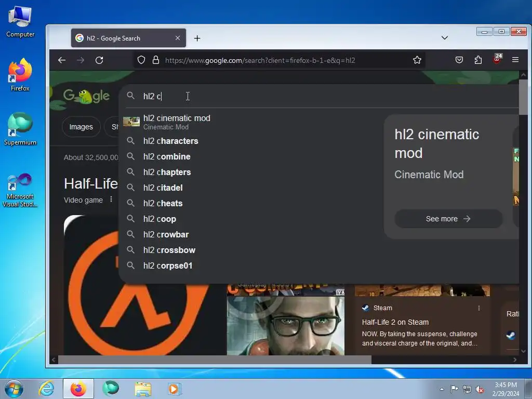View site security via the padlock icon
Screen dimensions: 532x399
click(156, 60)
